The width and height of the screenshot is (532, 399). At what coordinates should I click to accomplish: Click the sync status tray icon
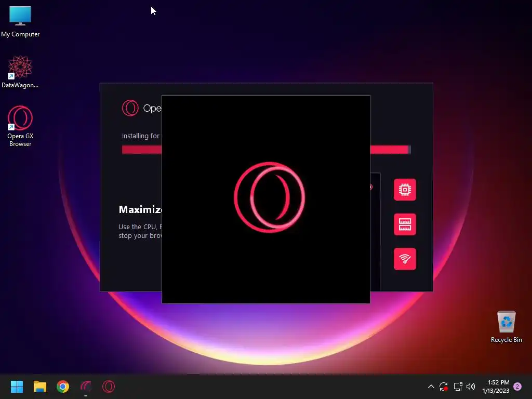444,387
